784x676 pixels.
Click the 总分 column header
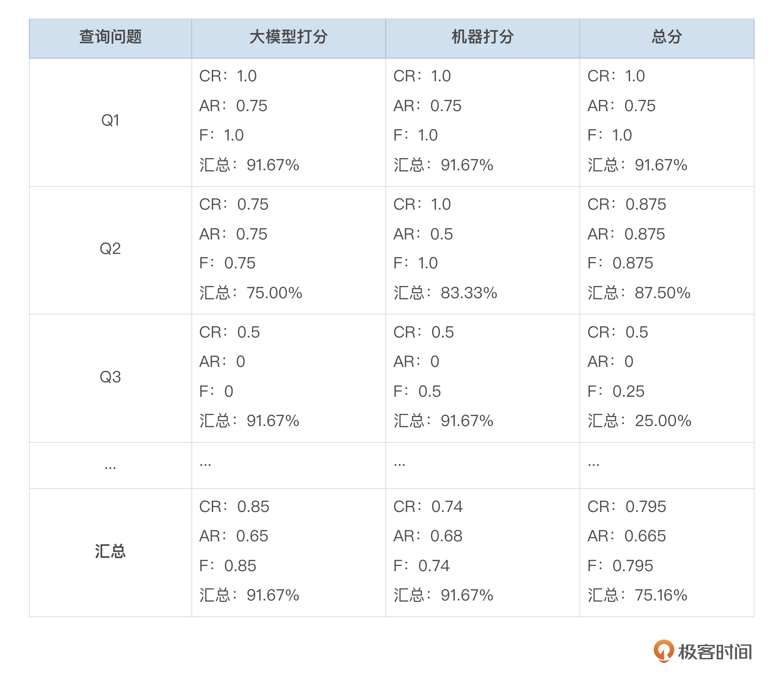tap(667, 37)
